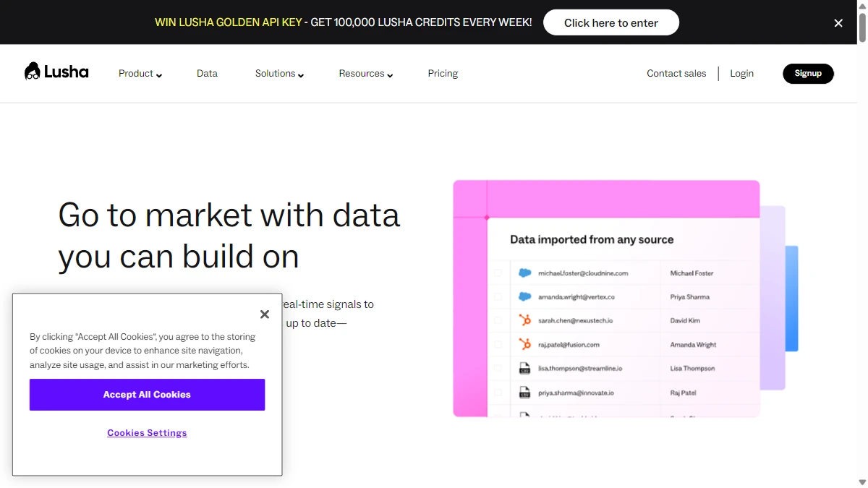Click the Signup button
This screenshot has height=488, width=868.
click(808, 74)
